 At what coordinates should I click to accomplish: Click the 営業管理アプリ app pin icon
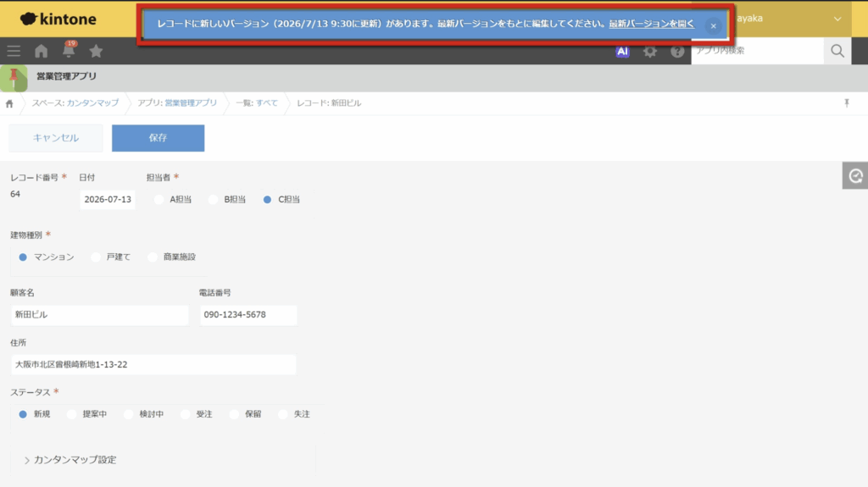click(14, 78)
